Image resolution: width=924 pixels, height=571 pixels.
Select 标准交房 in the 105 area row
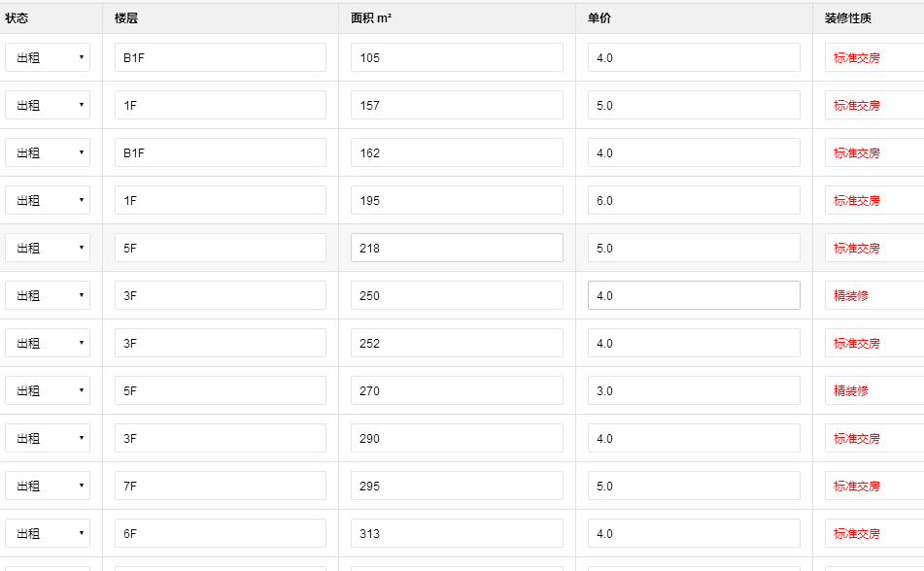click(x=857, y=57)
